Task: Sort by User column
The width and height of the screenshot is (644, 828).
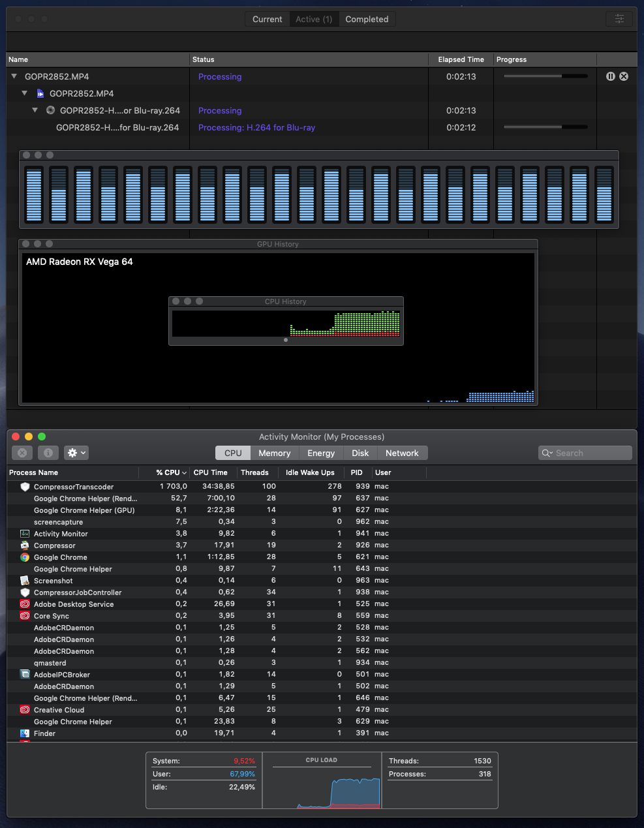Action: (399, 472)
